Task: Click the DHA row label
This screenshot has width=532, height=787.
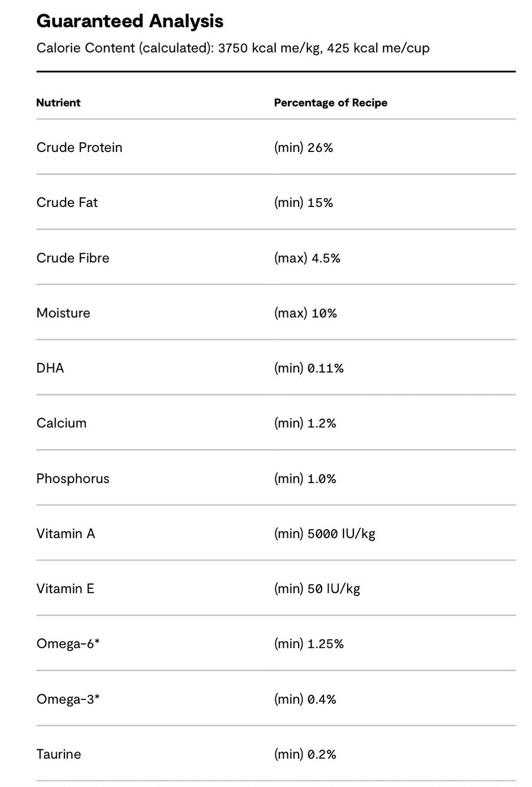Action: (50, 368)
